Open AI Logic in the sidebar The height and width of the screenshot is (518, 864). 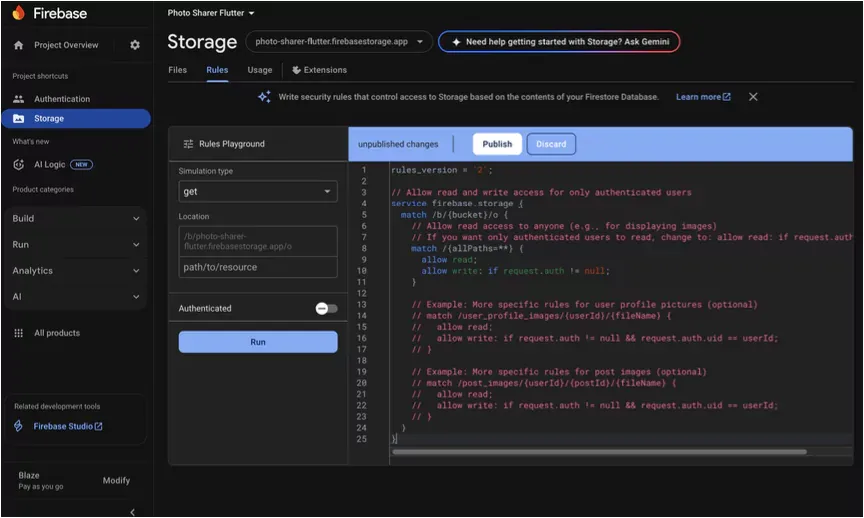pyautogui.click(x=50, y=164)
